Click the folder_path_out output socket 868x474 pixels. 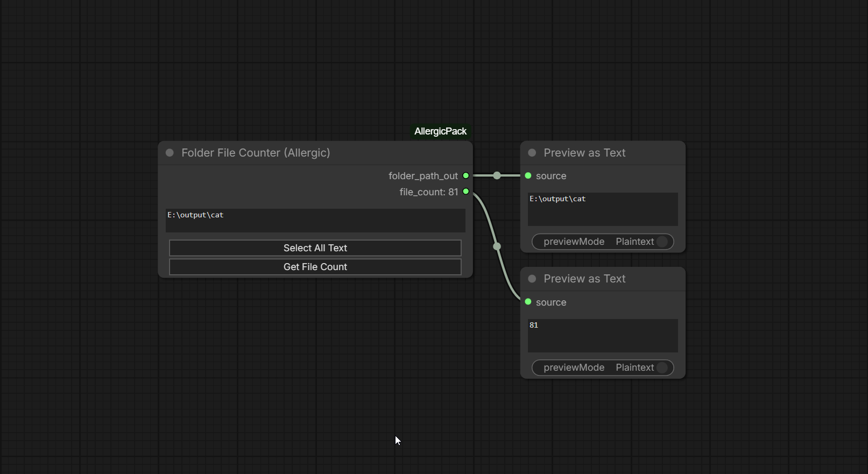click(x=466, y=175)
